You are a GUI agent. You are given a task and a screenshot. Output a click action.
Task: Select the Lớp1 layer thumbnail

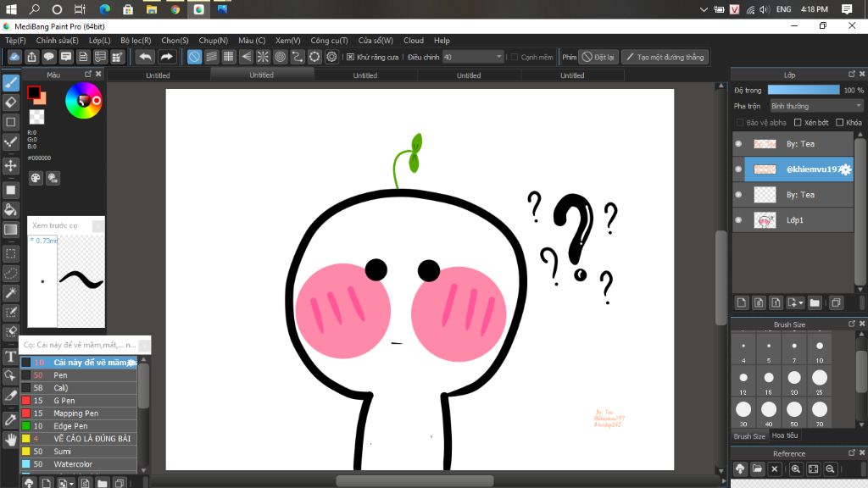pos(765,220)
